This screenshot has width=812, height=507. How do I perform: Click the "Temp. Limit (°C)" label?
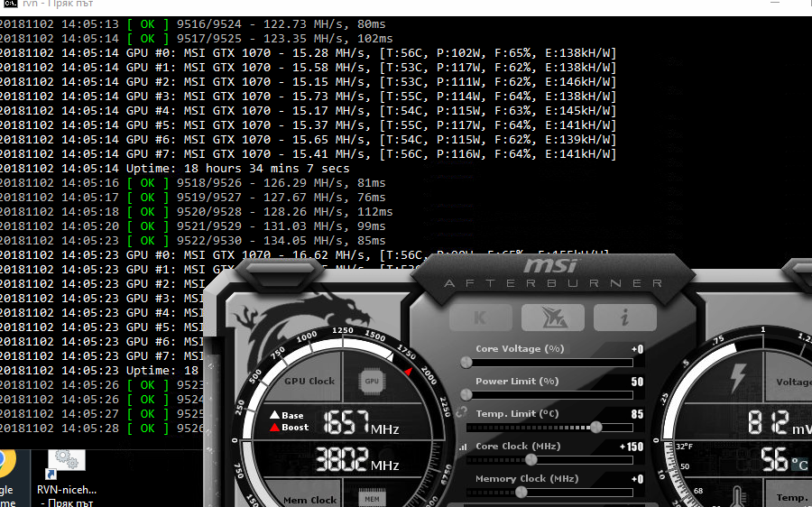(x=517, y=414)
